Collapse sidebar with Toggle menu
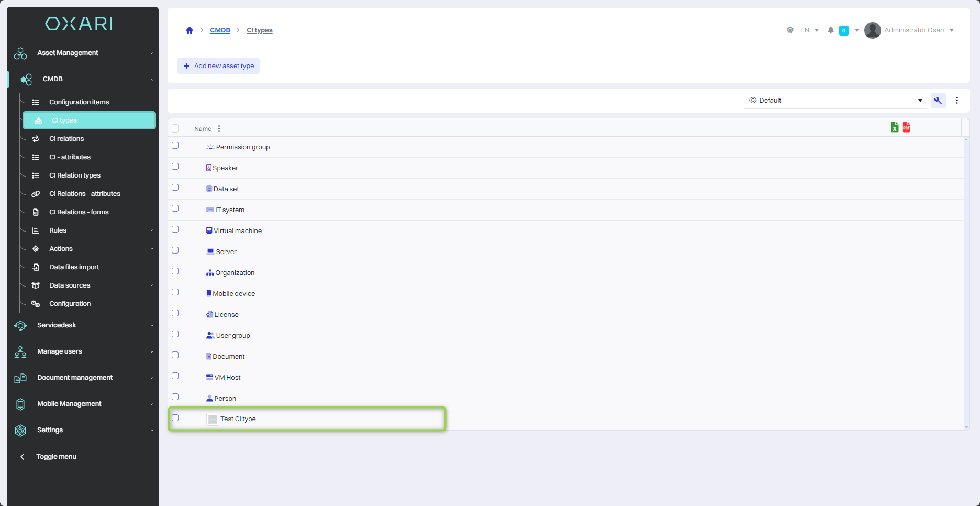The height and width of the screenshot is (506, 980). (56, 457)
